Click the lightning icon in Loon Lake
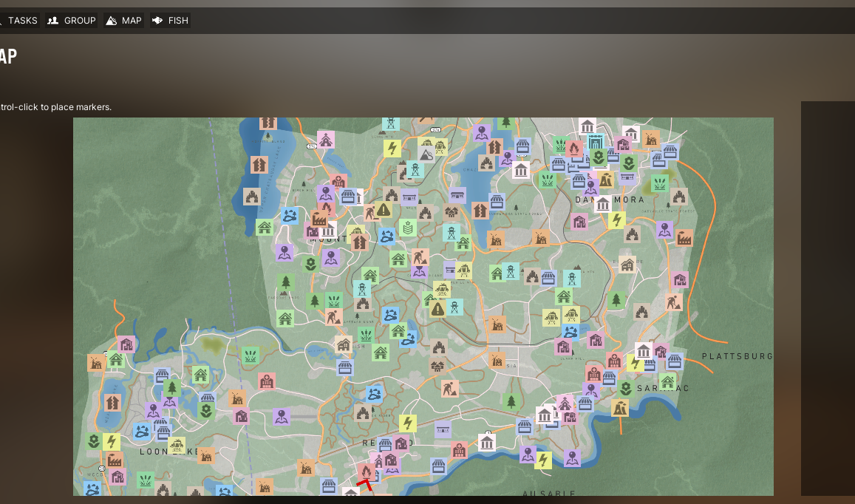Image resolution: width=855 pixels, height=504 pixels. [x=112, y=441]
